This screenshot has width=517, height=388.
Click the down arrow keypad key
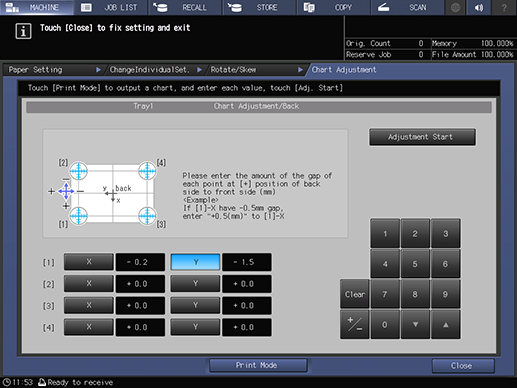(415, 324)
